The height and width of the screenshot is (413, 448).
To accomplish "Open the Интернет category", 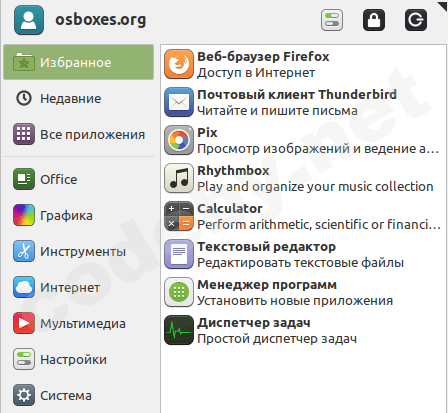I will (x=79, y=287).
